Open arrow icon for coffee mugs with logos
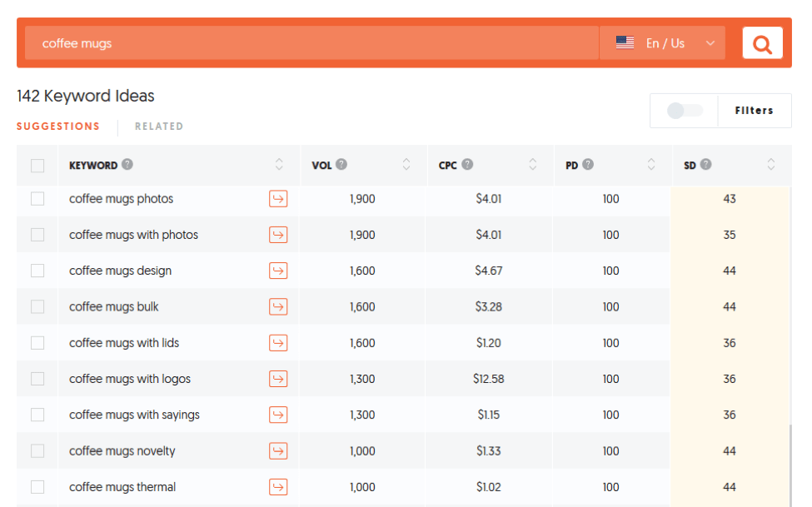 click(278, 379)
